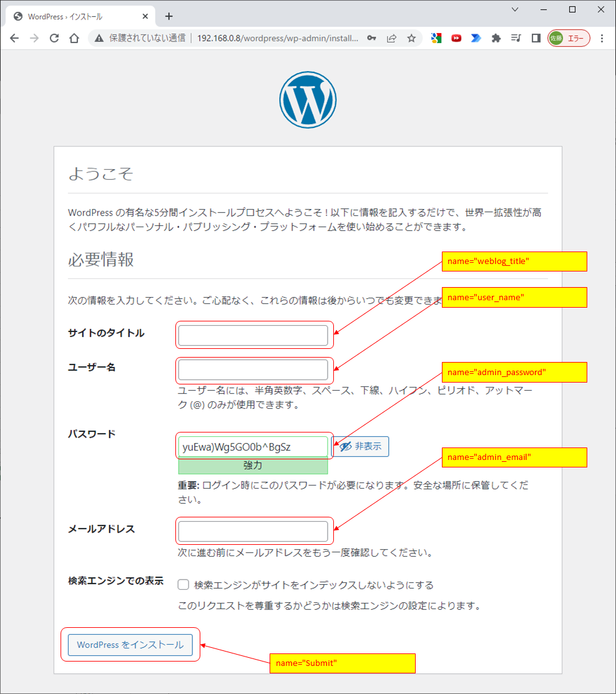Focus the ユーザー名 input field

click(253, 370)
